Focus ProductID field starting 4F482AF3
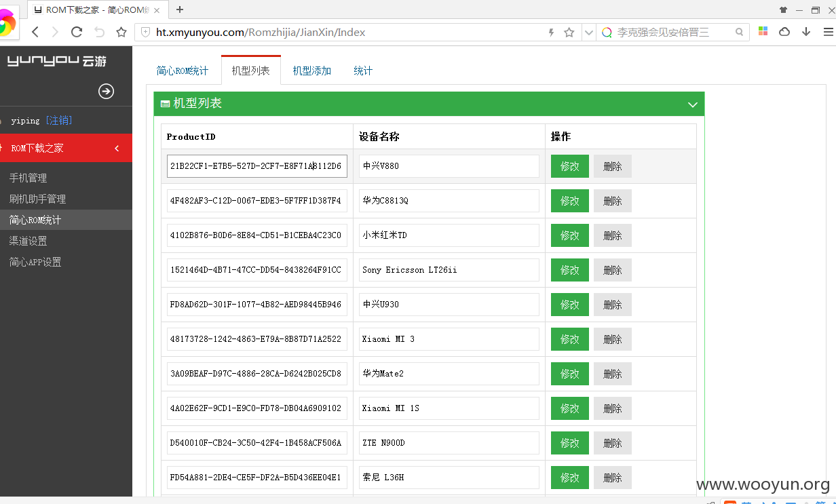Image resolution: width=836 pixels, height=504 pixels. 257,201
